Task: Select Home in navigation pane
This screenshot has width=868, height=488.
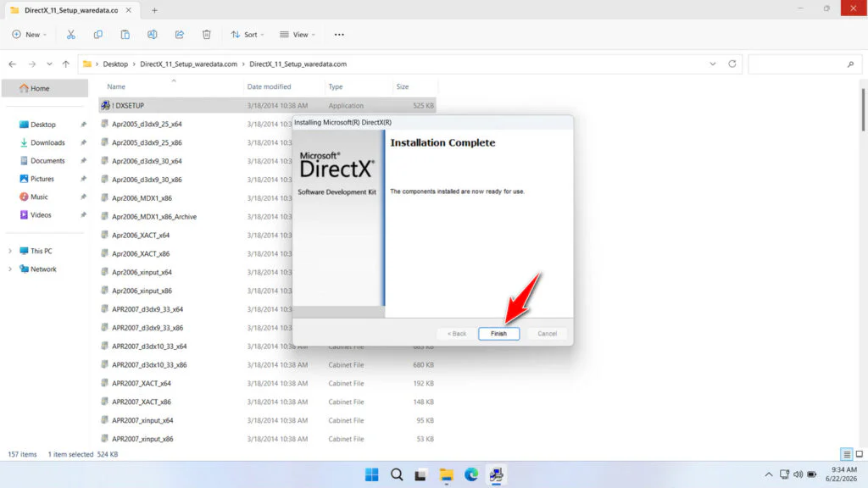Action: tap(45, 88)
